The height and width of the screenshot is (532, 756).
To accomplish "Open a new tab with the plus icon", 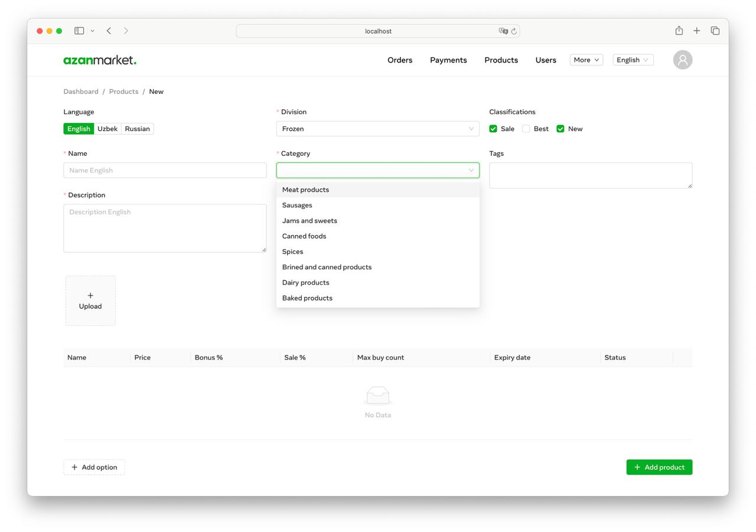I will pos(696,30).
